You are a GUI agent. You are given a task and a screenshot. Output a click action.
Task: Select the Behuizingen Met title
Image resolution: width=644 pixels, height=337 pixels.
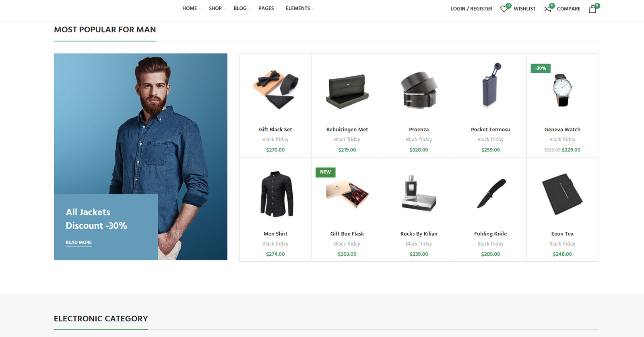click(x=347, y=130)
